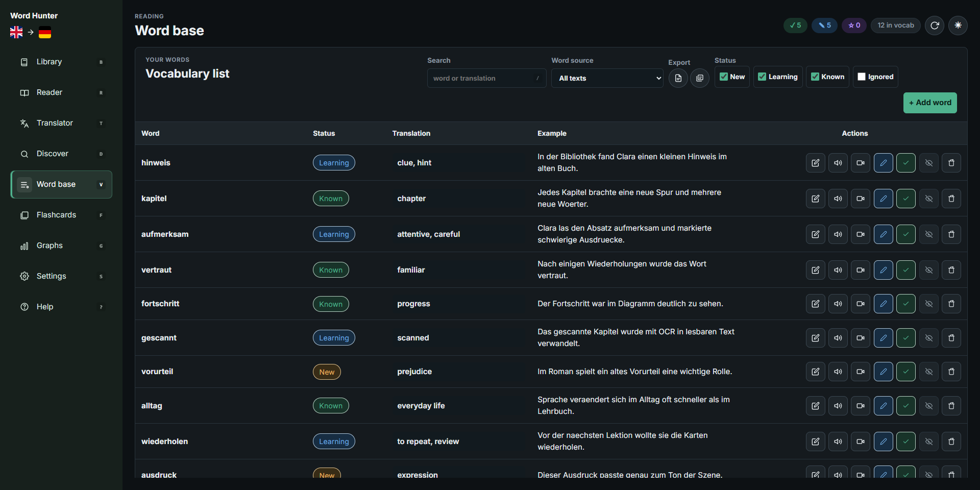Click the Word column header

click(151, 133)
